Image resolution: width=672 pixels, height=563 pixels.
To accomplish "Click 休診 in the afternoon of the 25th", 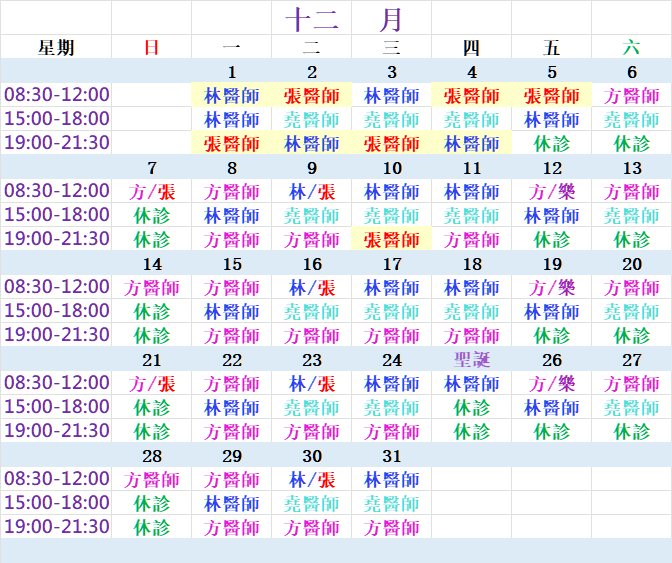I will 472,408.
